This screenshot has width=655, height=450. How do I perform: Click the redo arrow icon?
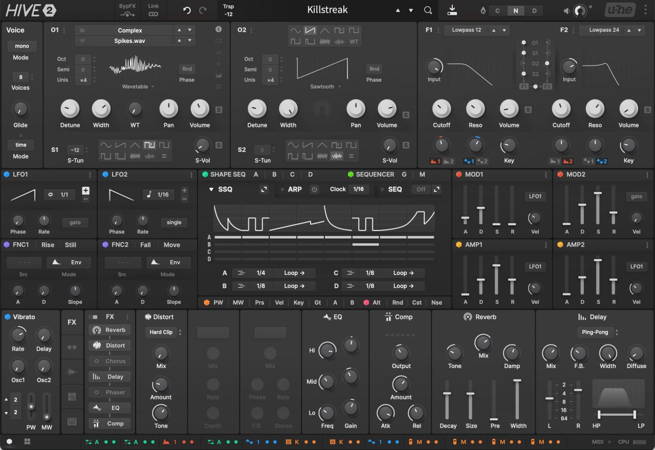click(205, 10)
